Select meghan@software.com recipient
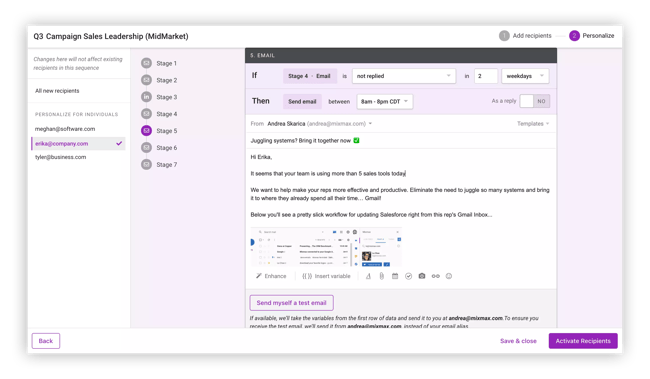The image size is (650, 379). pyautogui.click(x=65, y=129)
